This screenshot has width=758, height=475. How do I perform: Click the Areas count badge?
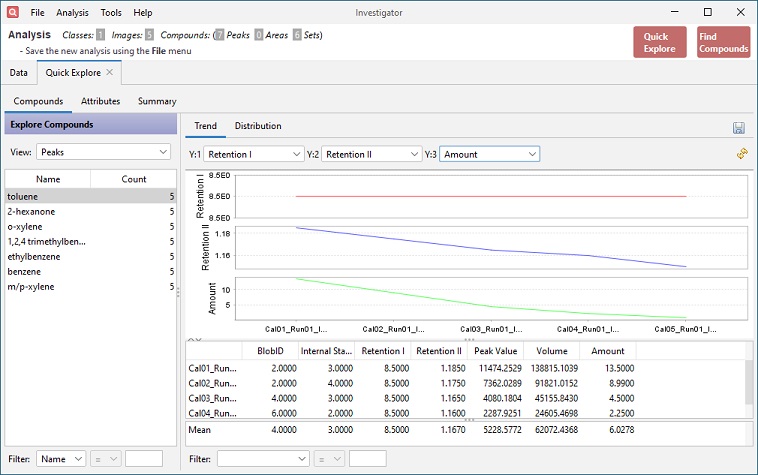(259, 35)
